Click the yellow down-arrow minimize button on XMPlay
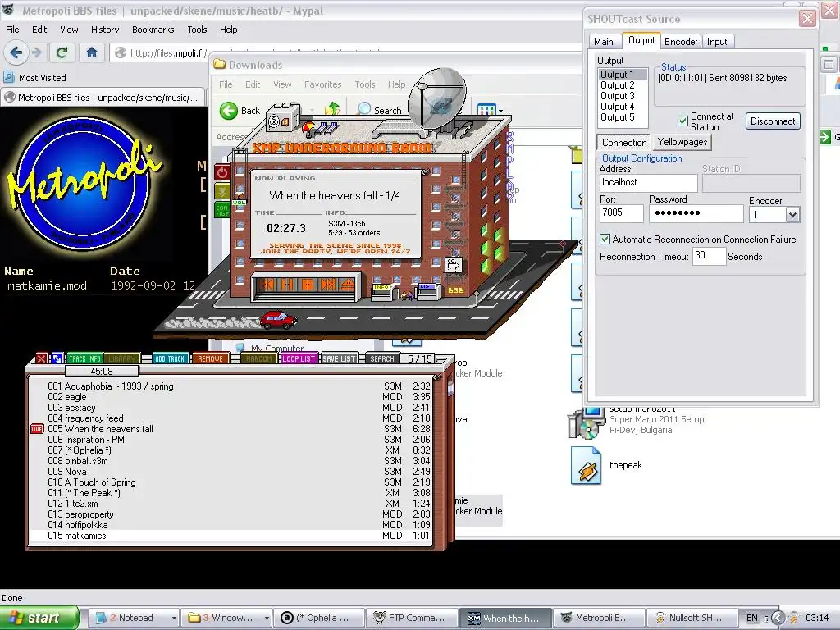840x630 pixels. [221, 190]
